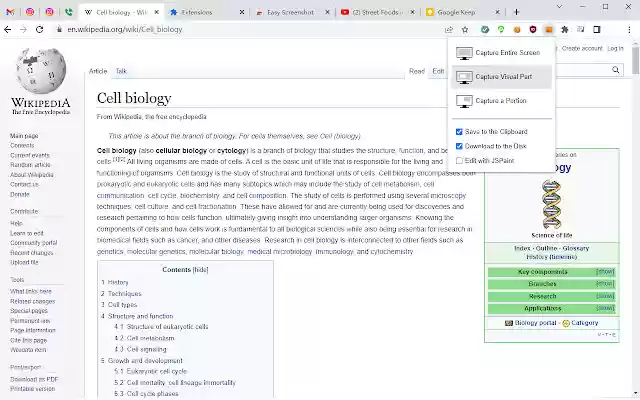The image size is (640, 400).
Task: Follow the medical microbiology link
Action: [280, 251]
